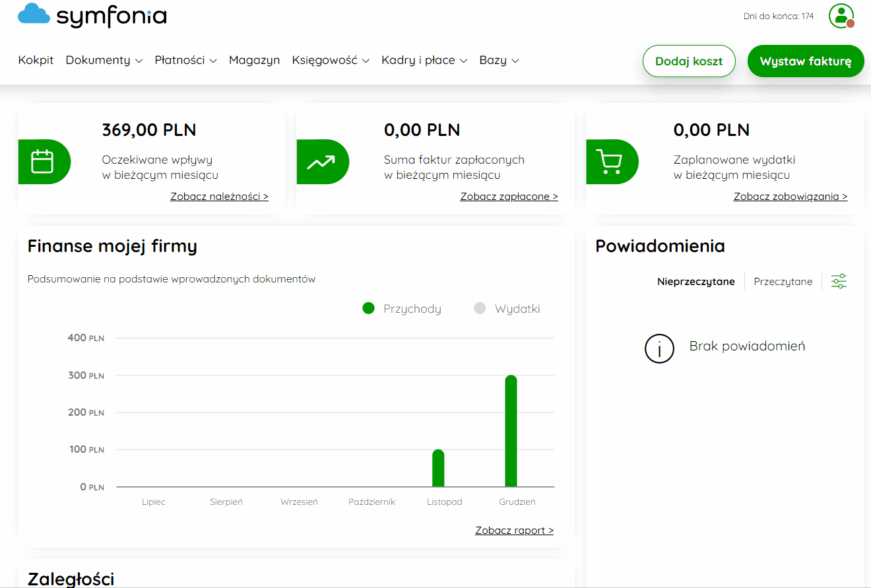Image resolution: width=871 pixels, height=588 pixels.
Task: Click the Lipiec label on chart axis
Action: 154,502
